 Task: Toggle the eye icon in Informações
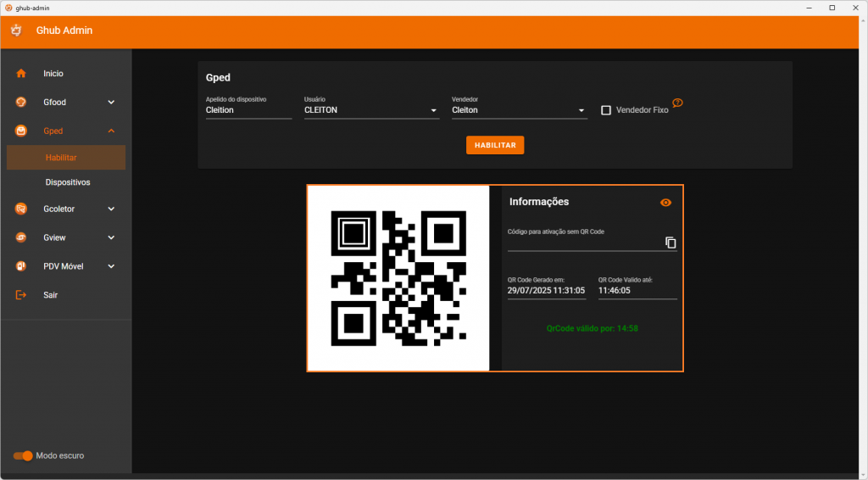pyautogui.click(x=666, y=203)
